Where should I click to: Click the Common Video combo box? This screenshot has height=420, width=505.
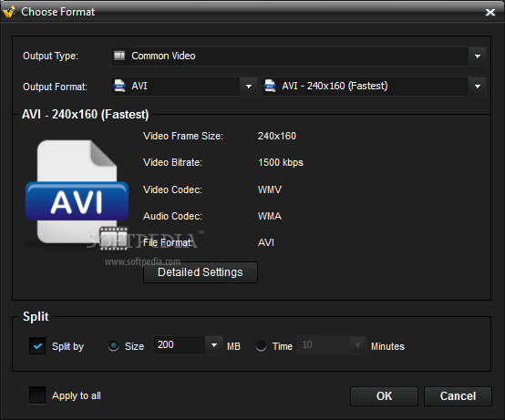pyautogui.click(x=298, y=56)
